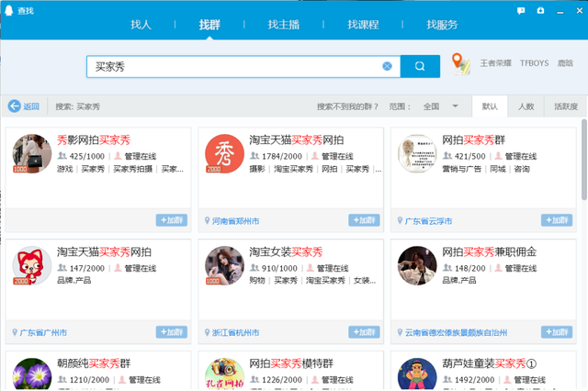Click location pin icon beside 浙江省杭州市
This screenshot has height=391, width=588.
207,332
